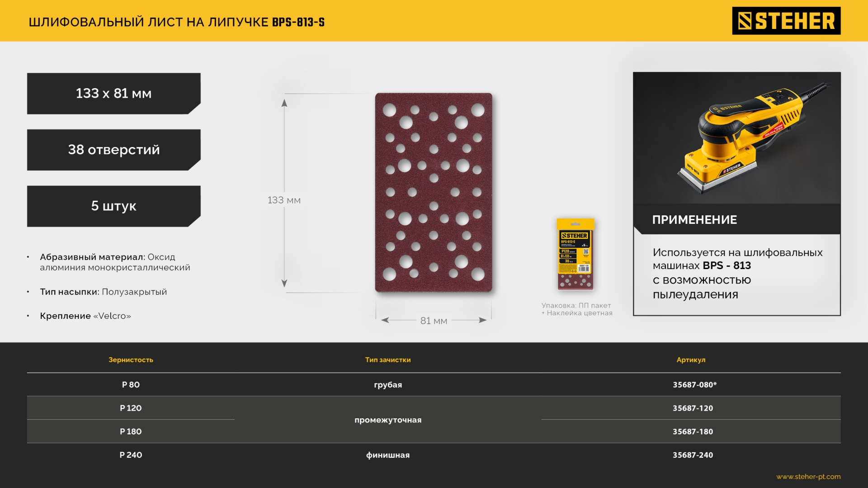Select article number 35687-240

(x=693, y=455)
